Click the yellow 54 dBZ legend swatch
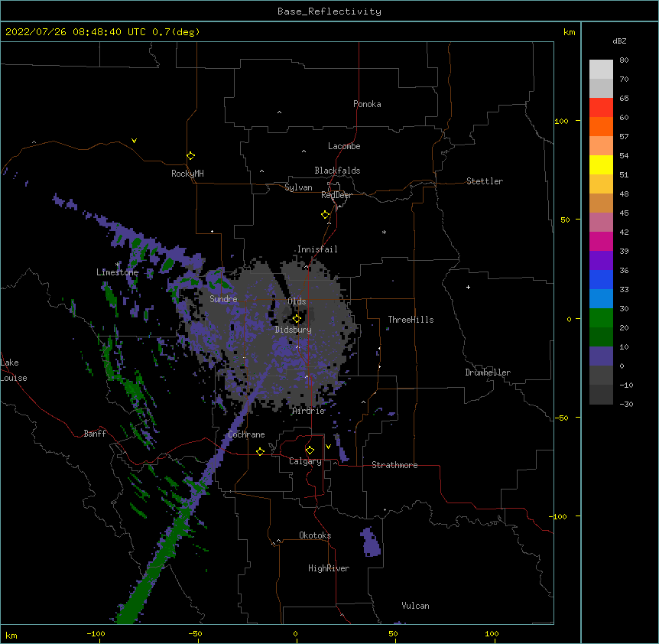 click(x=601, y=164)
